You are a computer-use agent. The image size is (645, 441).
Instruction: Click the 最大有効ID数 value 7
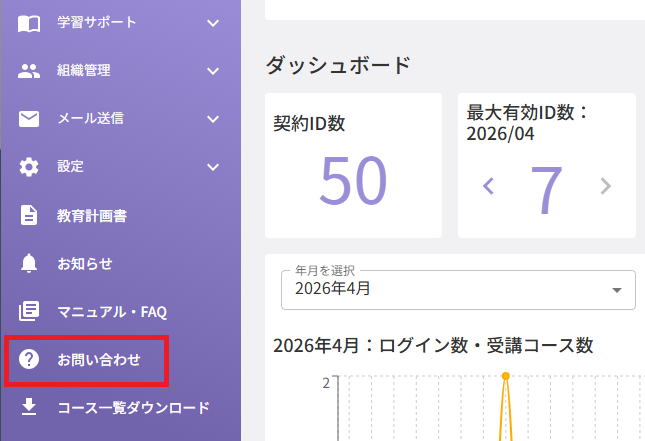[546, 189]
